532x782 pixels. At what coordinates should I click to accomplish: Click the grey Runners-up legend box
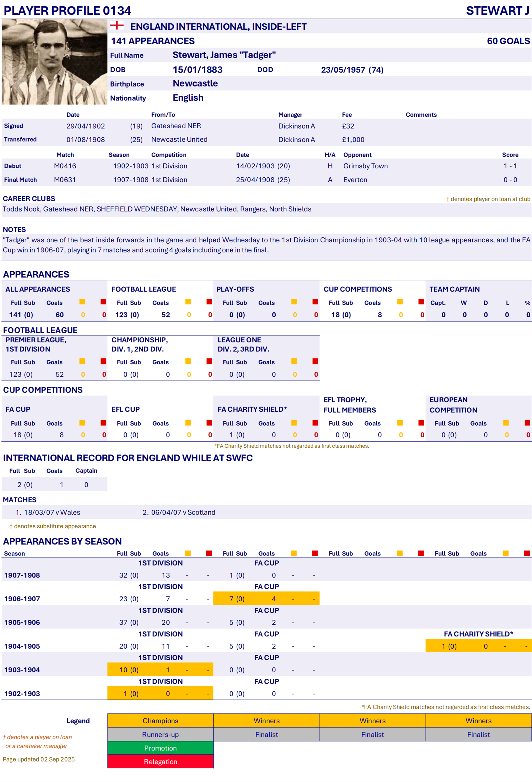(x=160, y=735)
